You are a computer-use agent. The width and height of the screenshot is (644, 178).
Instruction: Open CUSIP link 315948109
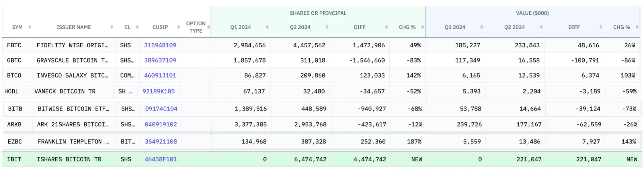[x=160, y=45]
